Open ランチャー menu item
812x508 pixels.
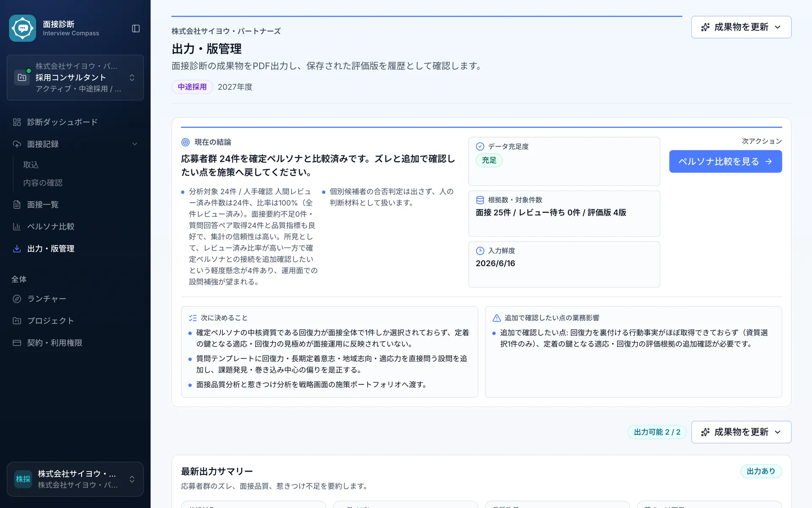point(75,299)
